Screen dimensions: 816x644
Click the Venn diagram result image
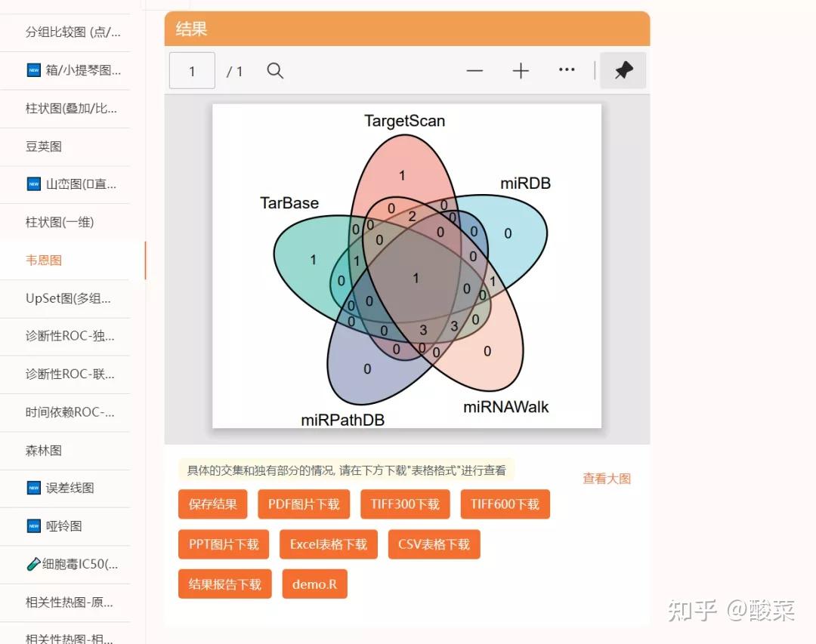(x=407, y=266)
